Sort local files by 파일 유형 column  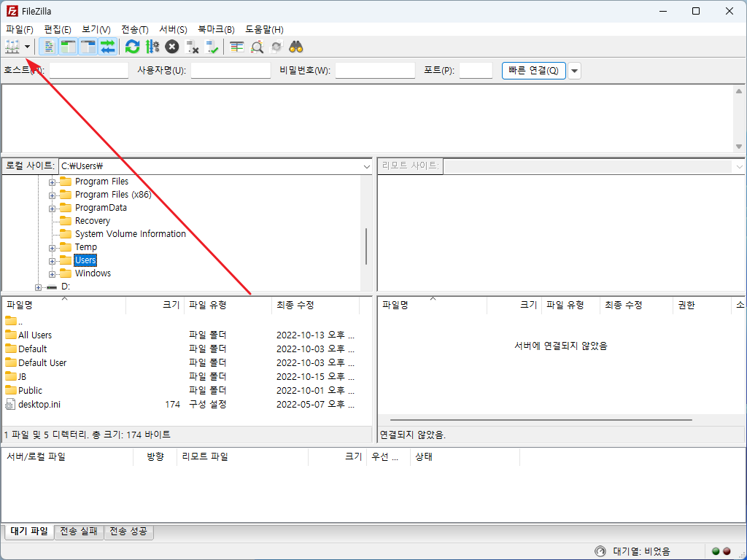click(228, 305)
